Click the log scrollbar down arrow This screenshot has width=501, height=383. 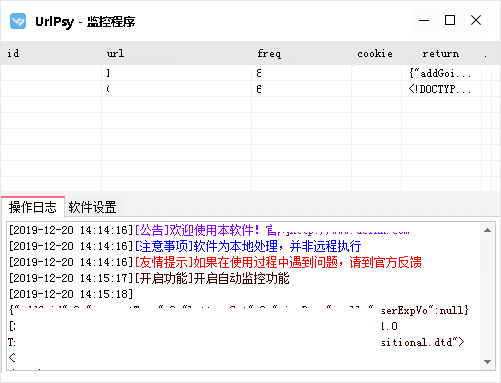coord(487,362)
